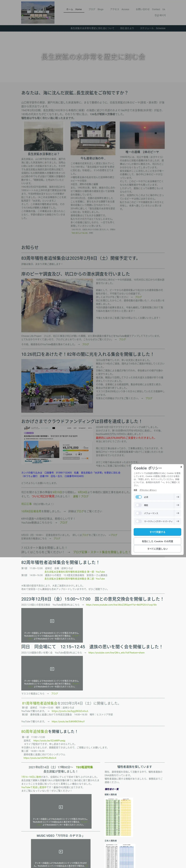Open お問い合わせ Contact Us menu item
The width and height of the screenshot is (186, 868).
click(x=150, y=9)
